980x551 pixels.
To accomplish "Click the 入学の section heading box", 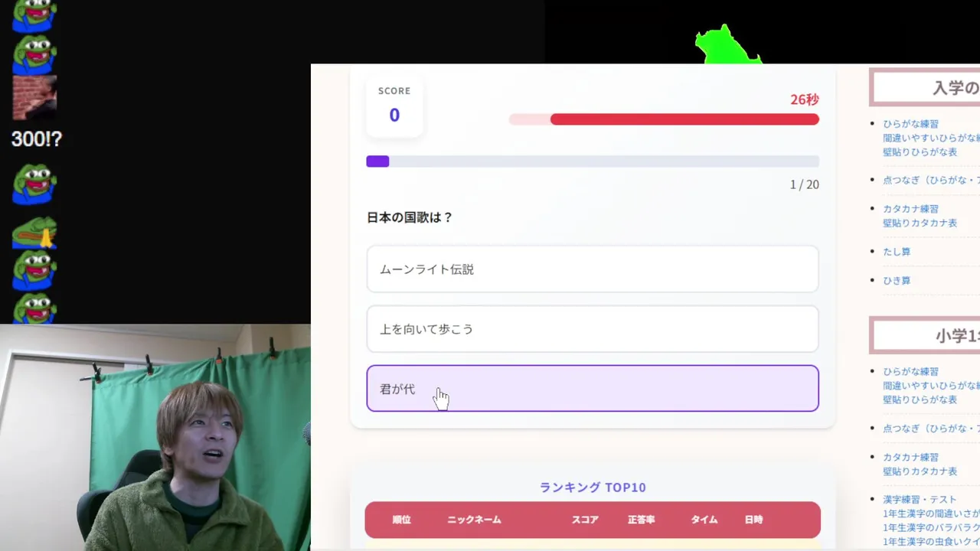I will coord(925,87).
